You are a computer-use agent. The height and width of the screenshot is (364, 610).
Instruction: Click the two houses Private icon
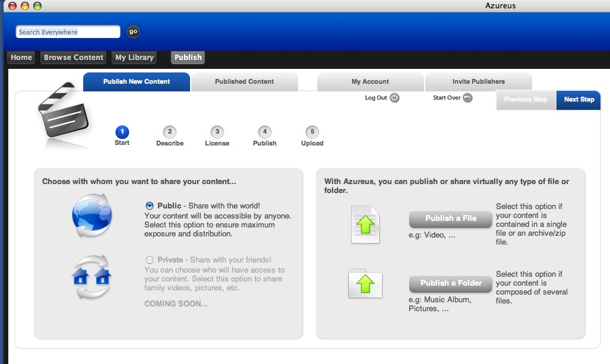[x=92, y=277]
